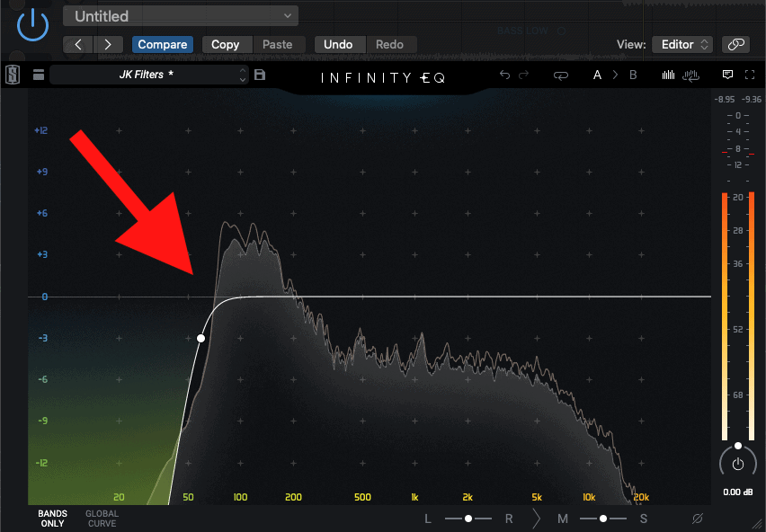The width and height of the screenshot is (766, 532).
Task: Toggle the crossed-out analyzer icon
Action: 690,75
